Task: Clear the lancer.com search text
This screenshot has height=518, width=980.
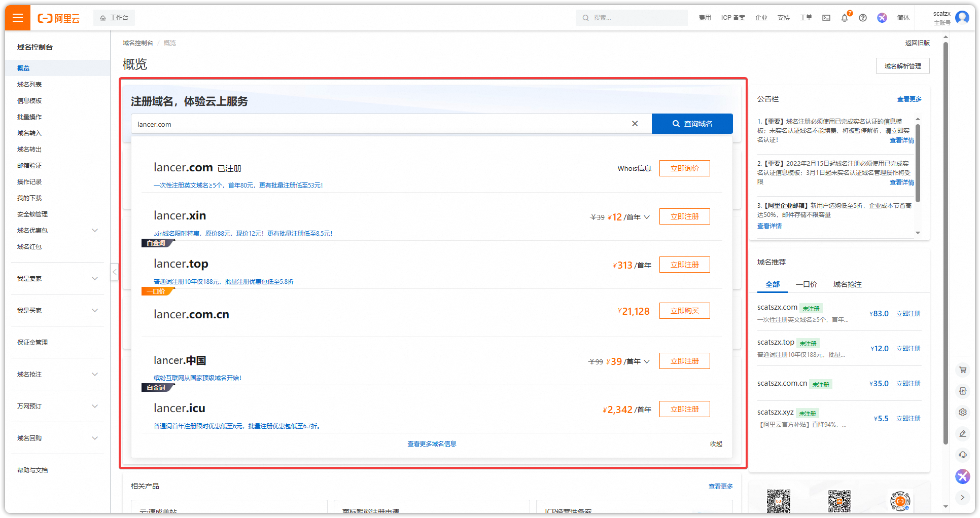Action: point(635,124)
